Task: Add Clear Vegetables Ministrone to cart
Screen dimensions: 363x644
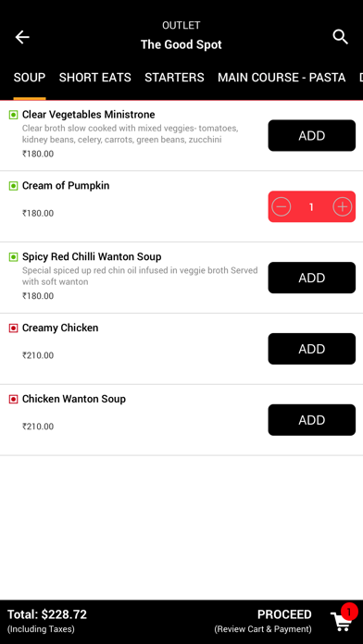Action: coord(312,135)
